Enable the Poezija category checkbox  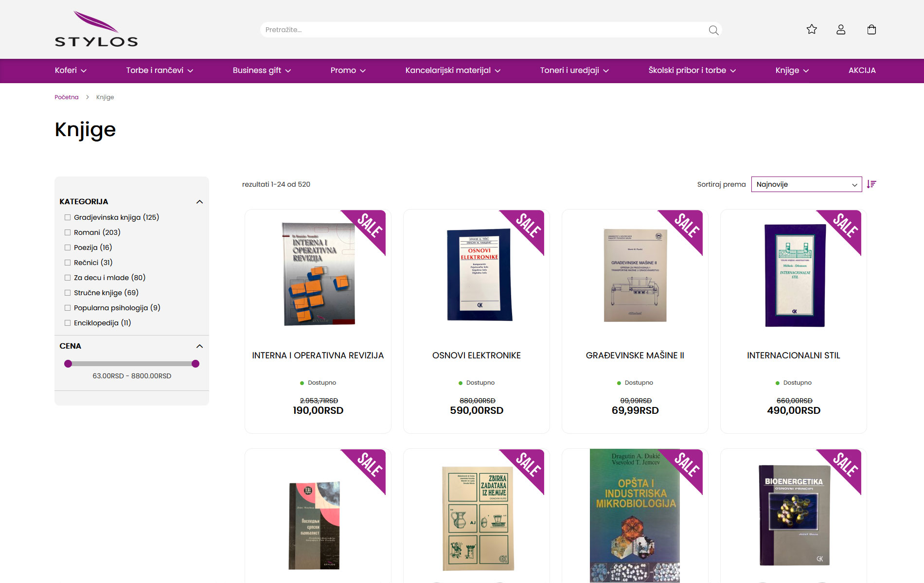click(68, 247)
